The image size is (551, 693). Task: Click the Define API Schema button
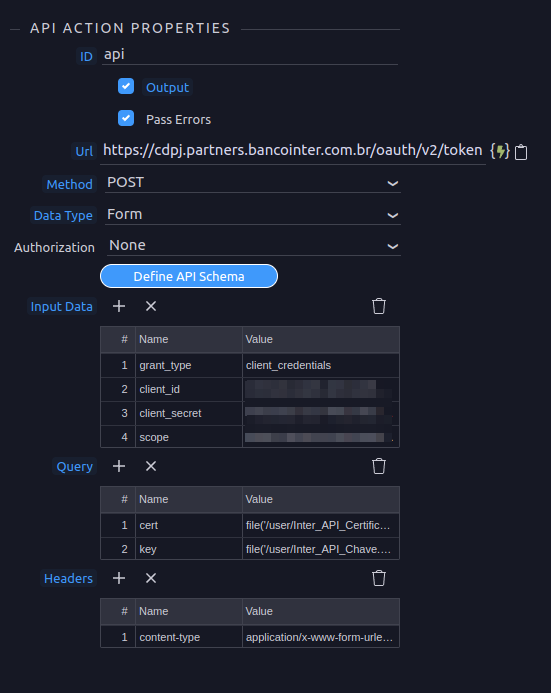coord(189,276)
